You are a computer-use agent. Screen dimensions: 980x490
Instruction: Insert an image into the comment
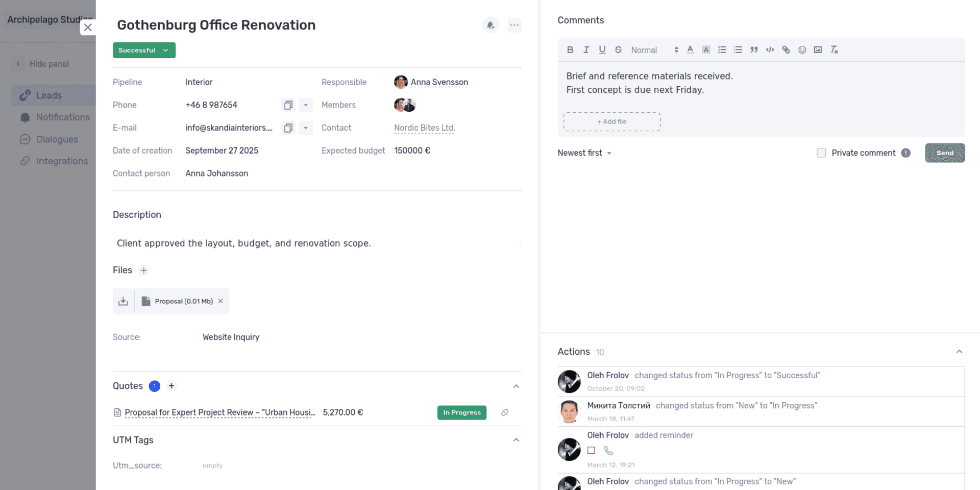click(x=818, y=50)
